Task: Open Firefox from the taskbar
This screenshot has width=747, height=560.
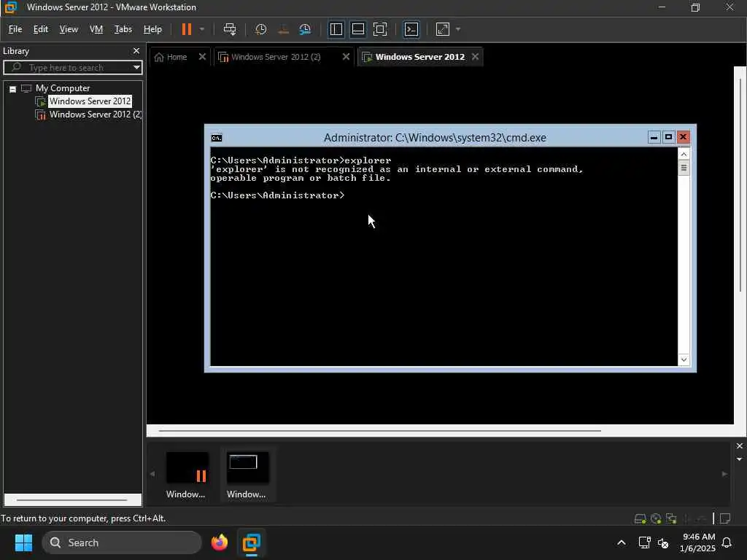Action: pyautogui.click(x=220, y=542)
